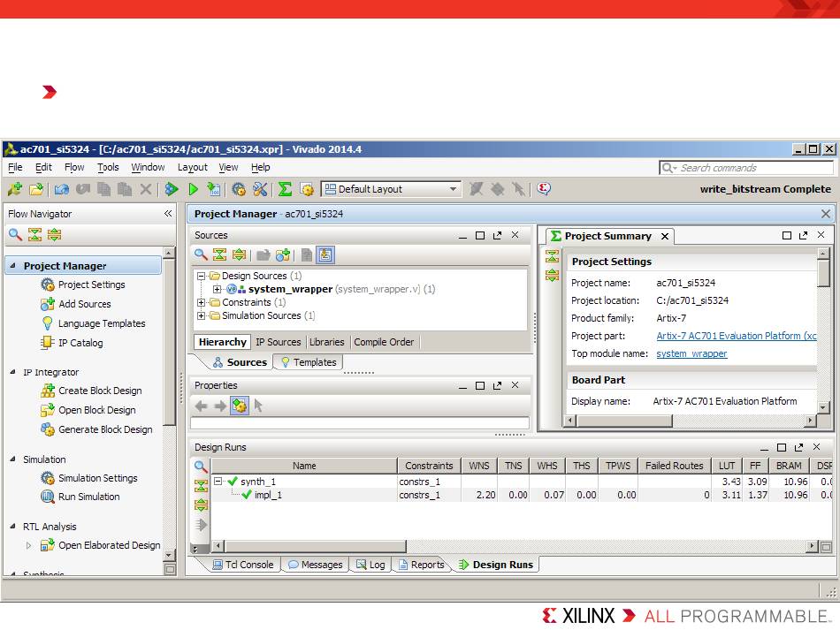Collapse the synth_1 run row

(x=218, y=482)
